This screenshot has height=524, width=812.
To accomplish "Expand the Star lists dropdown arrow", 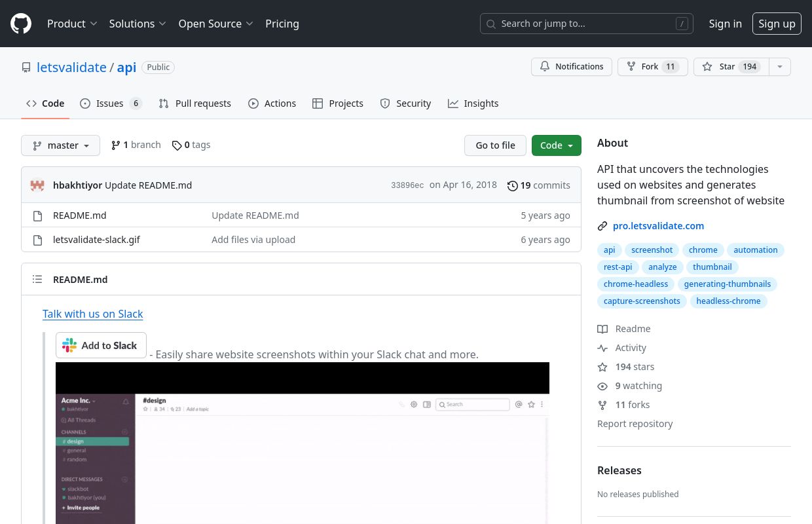I will [779, 67].
